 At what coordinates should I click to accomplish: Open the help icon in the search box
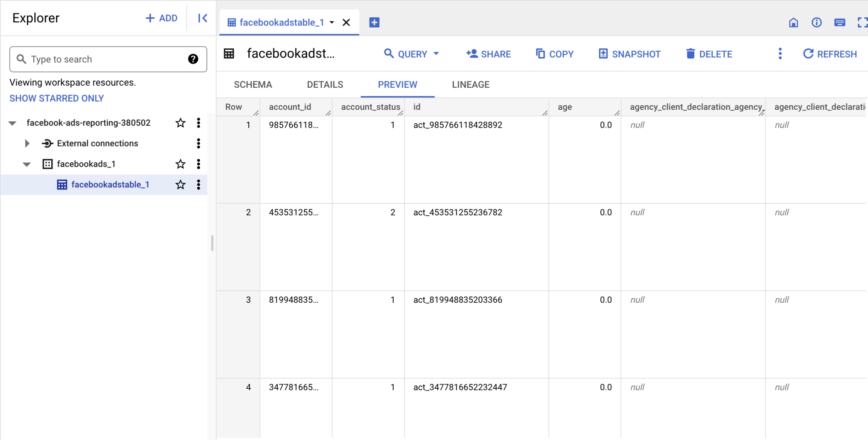[x=193, y=59]
